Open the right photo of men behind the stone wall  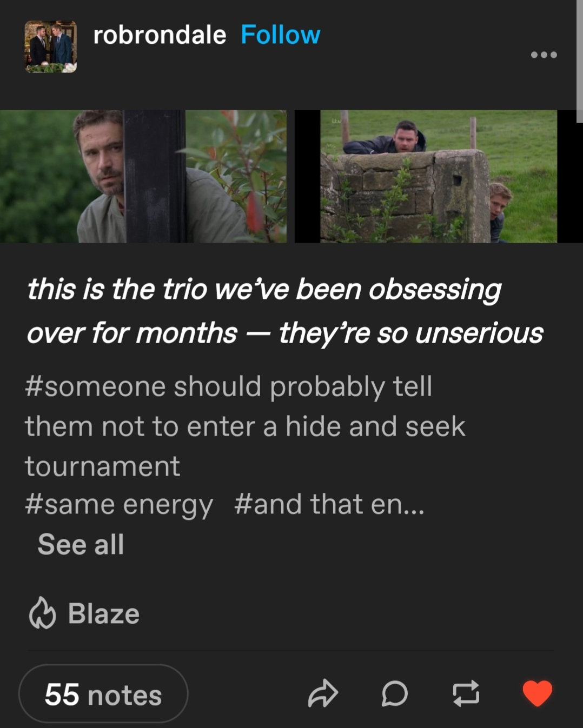click(439, 176)
